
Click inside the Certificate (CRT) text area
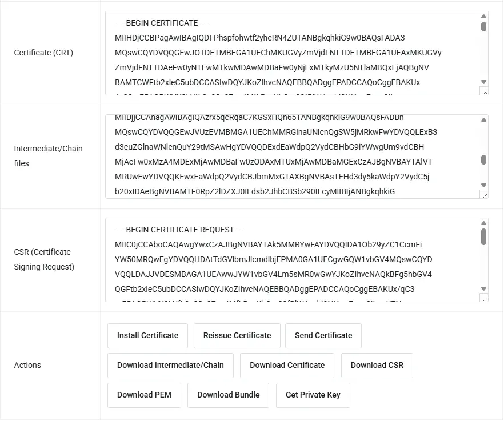(291, 53)
